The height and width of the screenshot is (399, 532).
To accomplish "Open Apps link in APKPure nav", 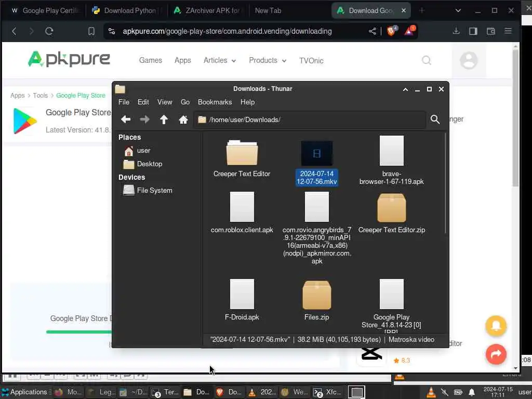I will 182,60.
